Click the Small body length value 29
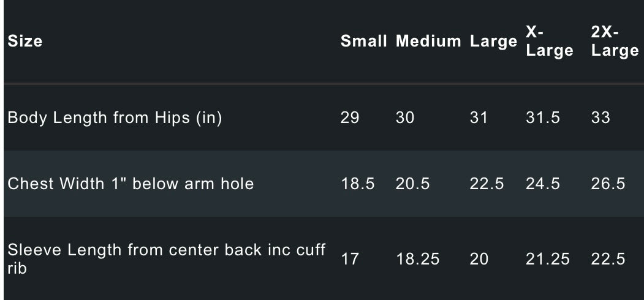 coord(350,118)
